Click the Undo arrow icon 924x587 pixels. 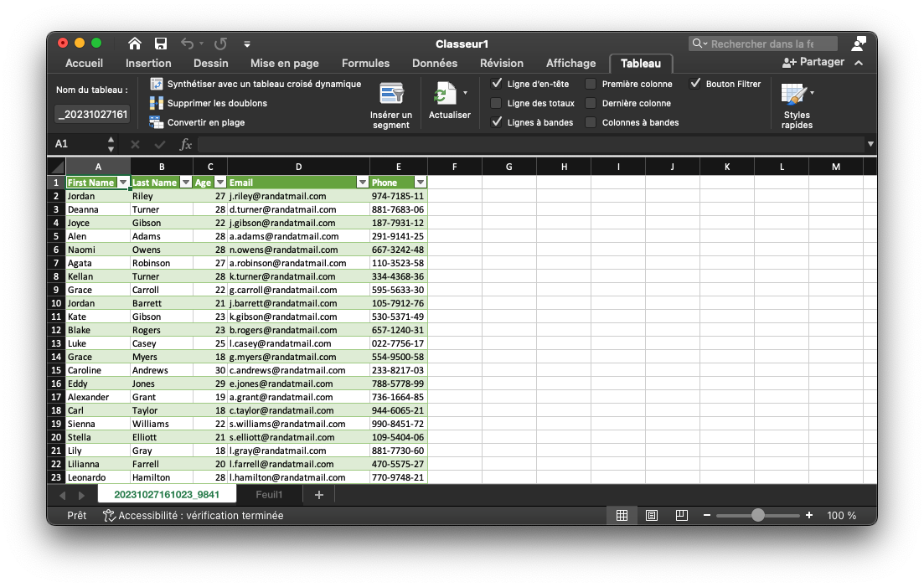click(x=188, y=44)
